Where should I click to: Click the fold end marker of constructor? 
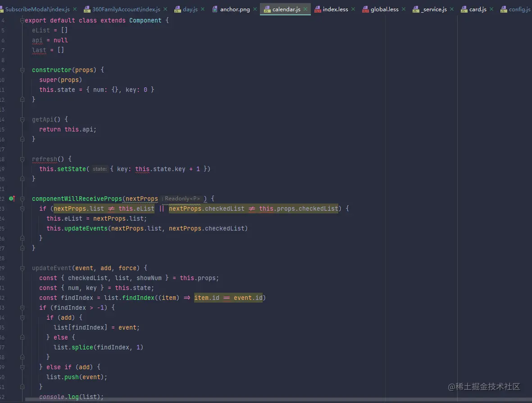tap(22, 100)
